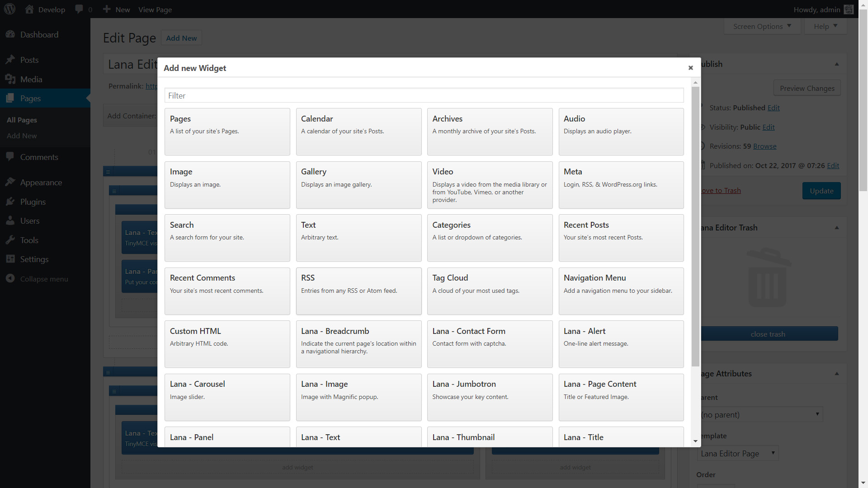This screenshot has width=868, height=488.
Task: Click the Update button
Action: point(821,191)
